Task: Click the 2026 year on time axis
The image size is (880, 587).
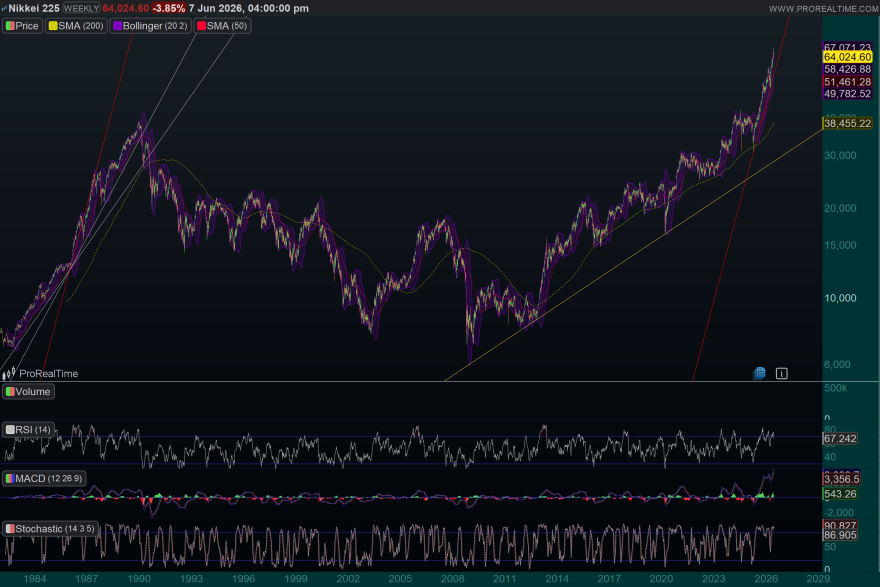Action: pyautogui.click(x=766, y=579)
